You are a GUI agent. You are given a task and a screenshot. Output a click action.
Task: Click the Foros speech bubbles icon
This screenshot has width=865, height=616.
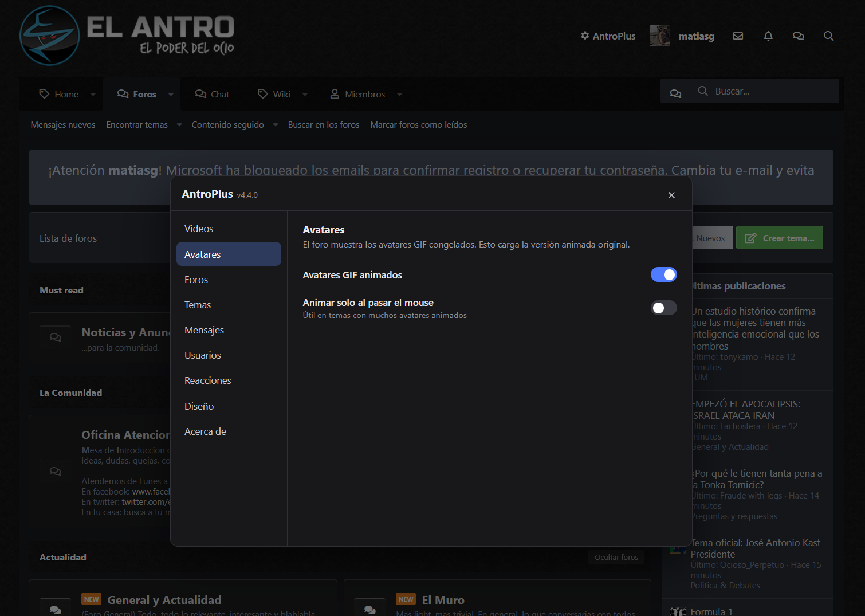pos(123,93)
